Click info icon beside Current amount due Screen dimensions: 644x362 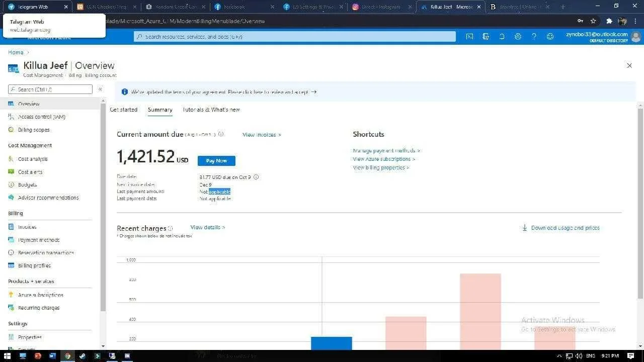pyautogui.click(x=221, y=134)
